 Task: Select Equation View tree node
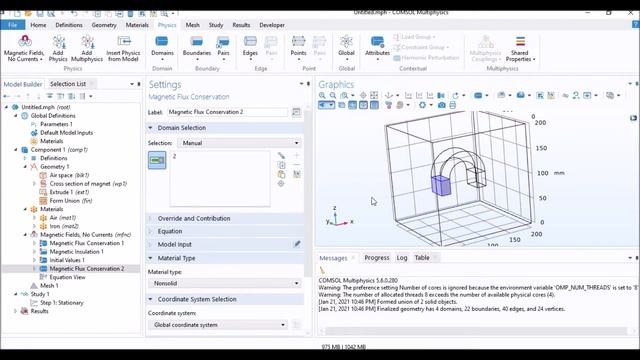pos(67,277)
